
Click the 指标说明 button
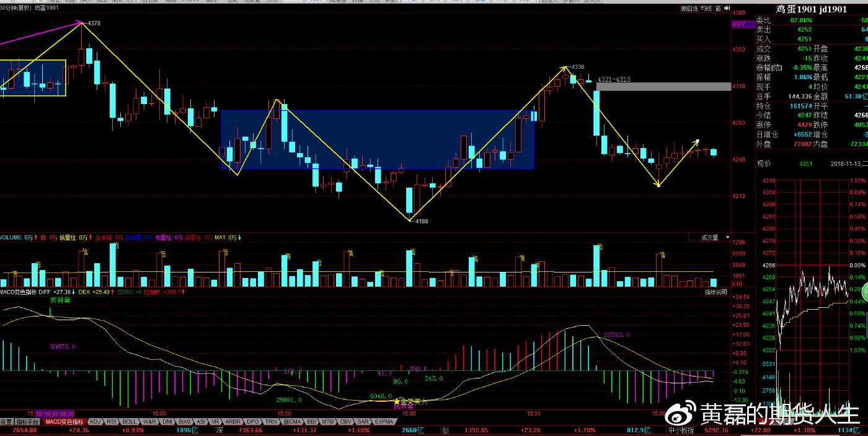coord(717,292)
